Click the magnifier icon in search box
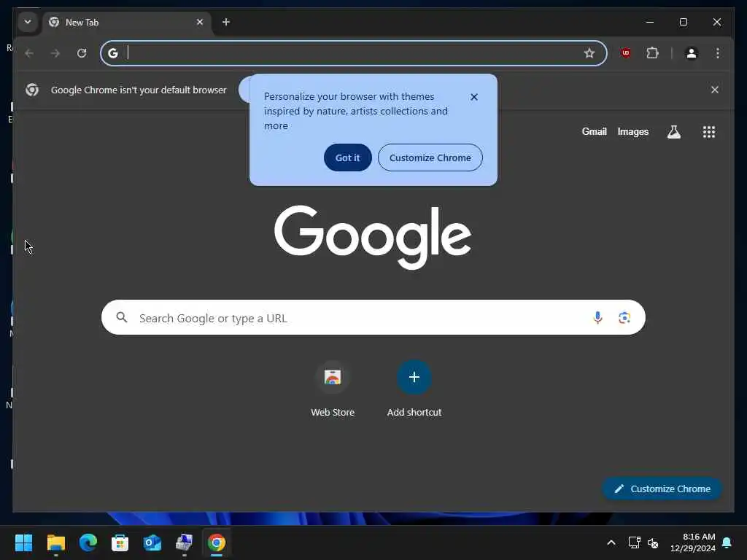Image resolution: width=747 pixels, height=560 pixels. [122, 317]
